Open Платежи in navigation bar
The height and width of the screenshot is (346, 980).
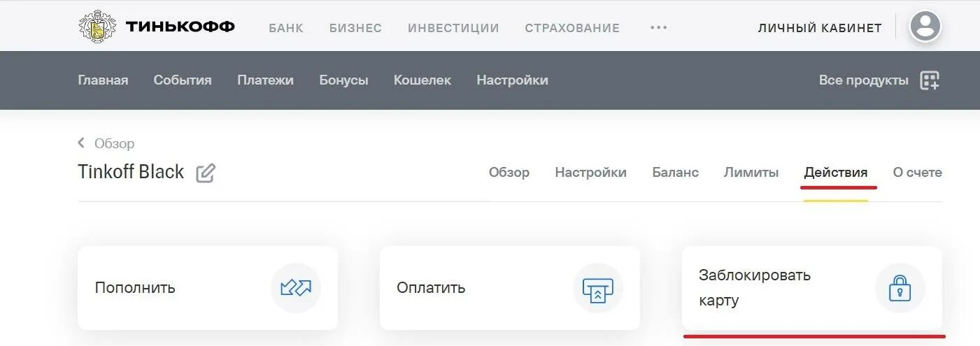(265, 80)
